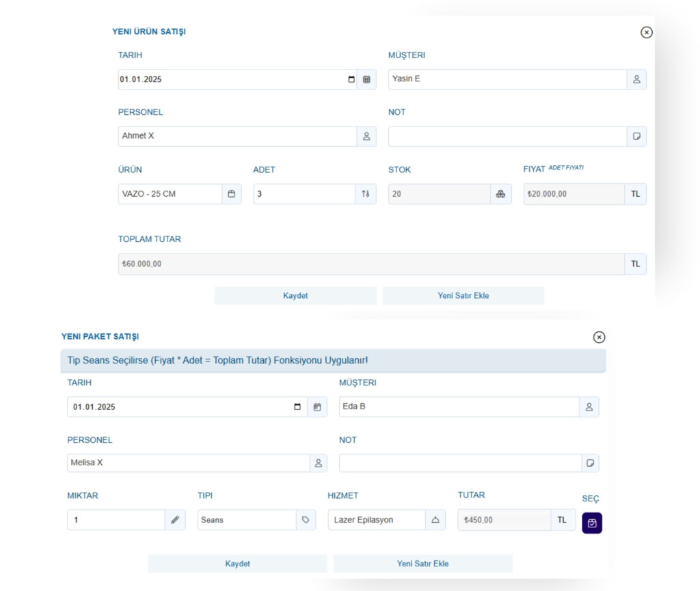Close the Yeni Paket Satışı dialog
Screen dimensions: 700x591
coord(599,337)
